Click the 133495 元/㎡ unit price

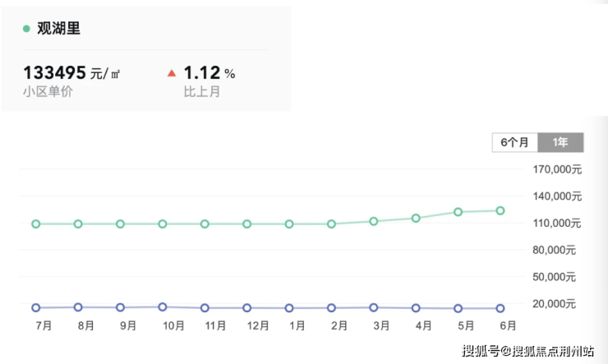click(71, 73)
